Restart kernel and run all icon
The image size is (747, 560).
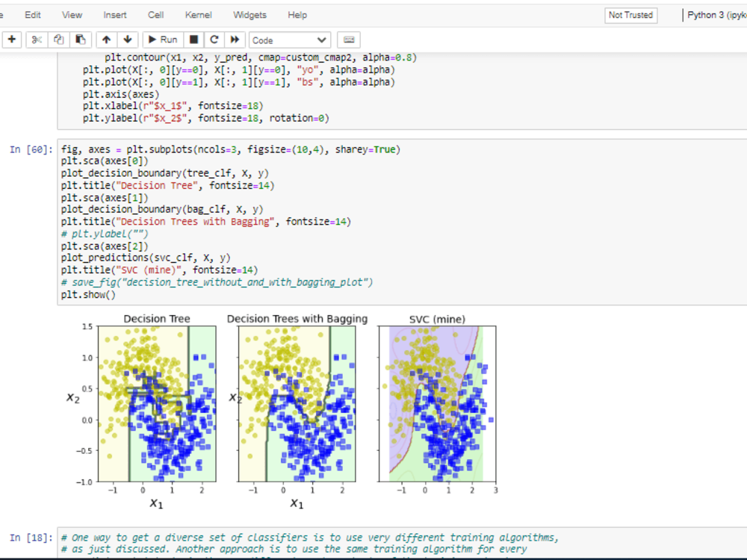pyautogui.click(x=235, y=40)
